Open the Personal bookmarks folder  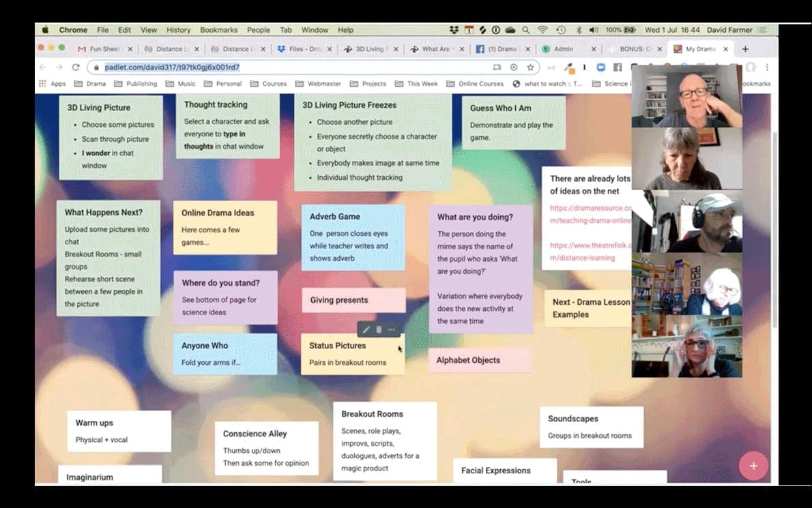click(x=223, y=84)
